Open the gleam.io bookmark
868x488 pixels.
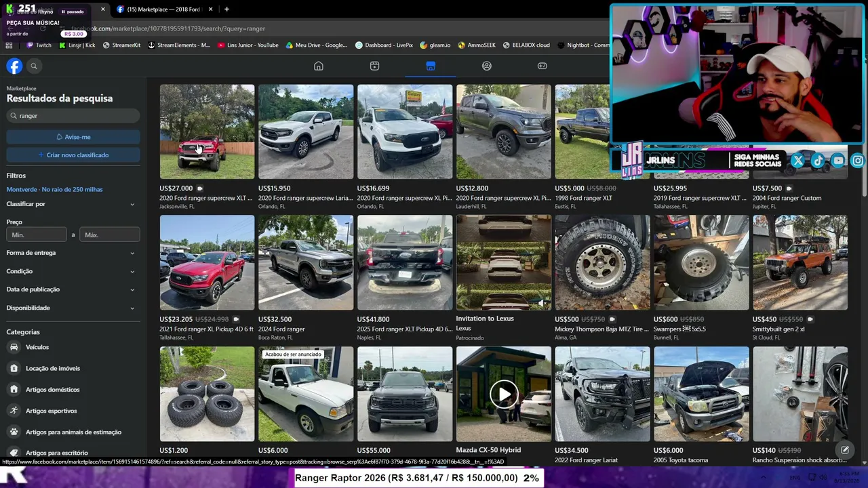click(435, 45)
